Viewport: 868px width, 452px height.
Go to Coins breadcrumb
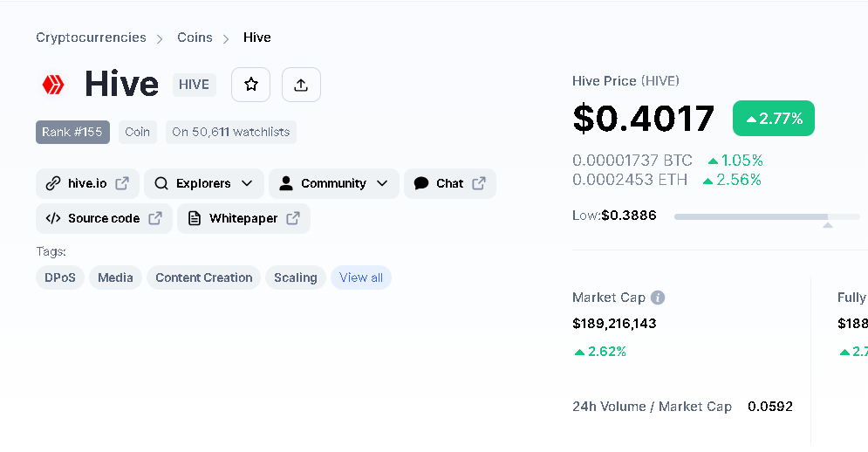[x=195, y=38]
